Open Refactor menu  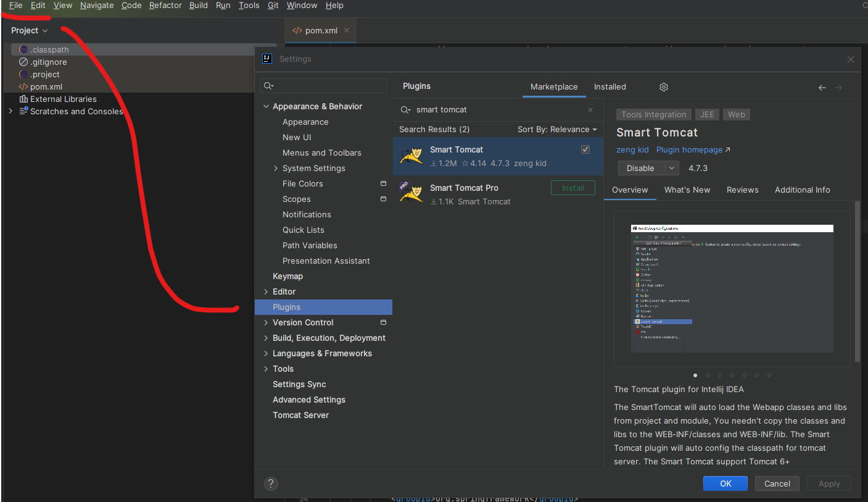click(x=165, y=6)
